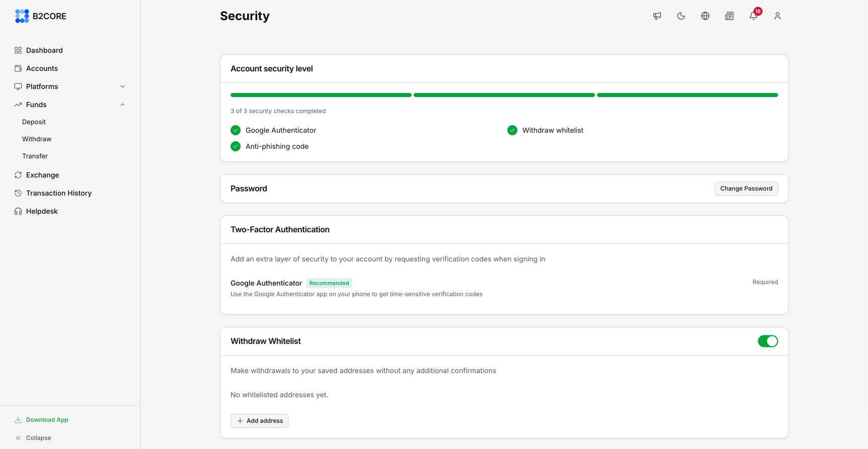Click 'No whitelisted addresses yet.' text
The height and width of the screenshot is (449, 868).
279,395
